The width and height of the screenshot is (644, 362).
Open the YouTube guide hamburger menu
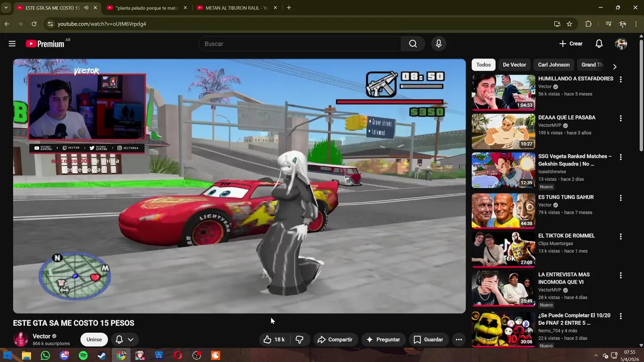[12, 44]
